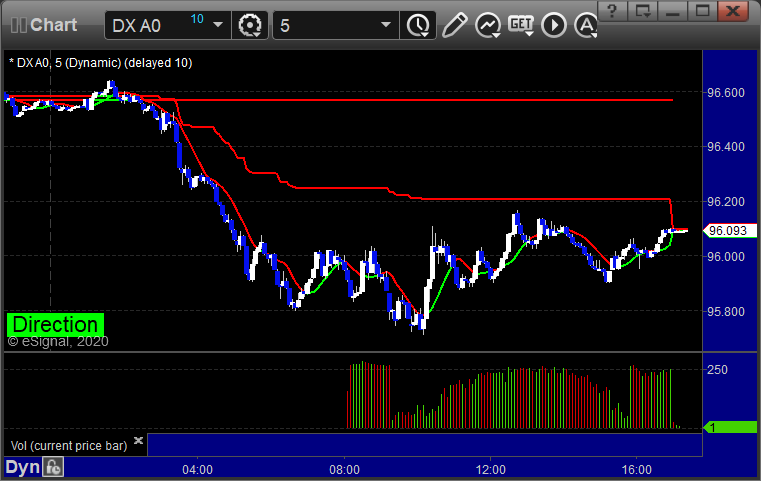Click the 04:00 time axis label
The image size is (761, 481).
(x=198, y=470)
